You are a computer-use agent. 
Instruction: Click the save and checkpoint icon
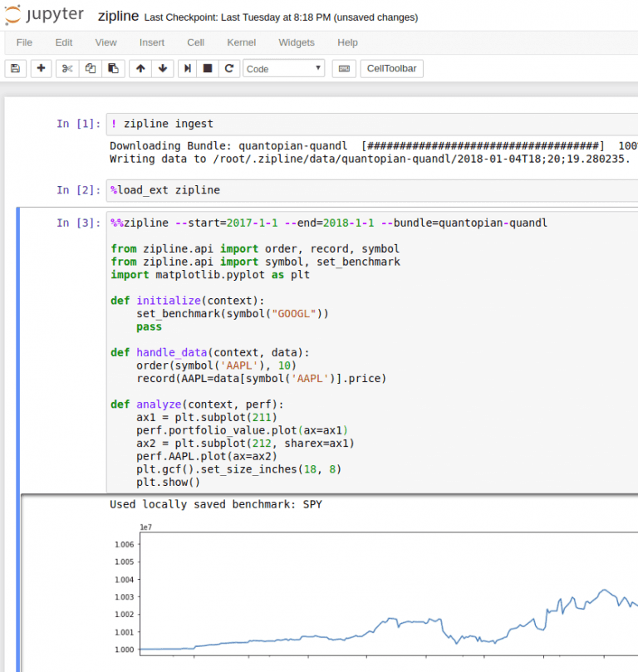[15, 69]
